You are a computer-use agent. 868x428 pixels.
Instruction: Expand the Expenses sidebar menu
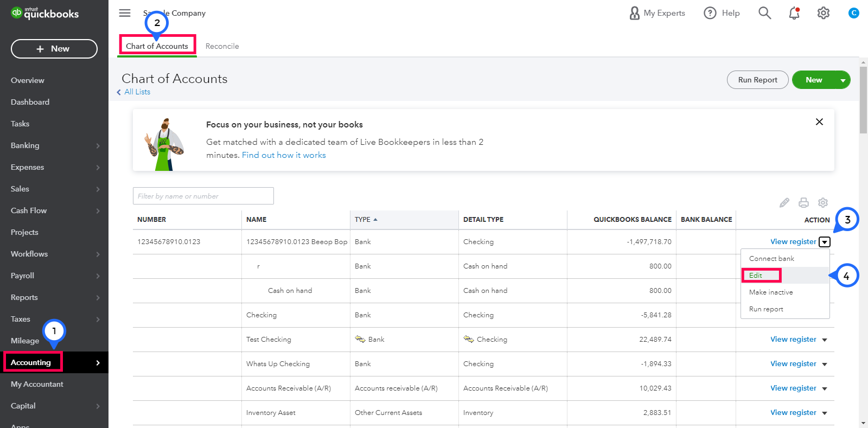54,167
